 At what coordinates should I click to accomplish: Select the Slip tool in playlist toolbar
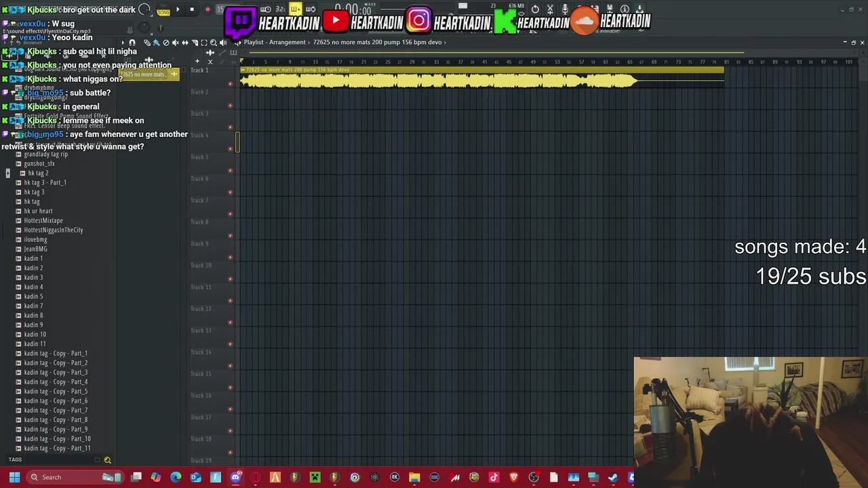click(185, 43)
